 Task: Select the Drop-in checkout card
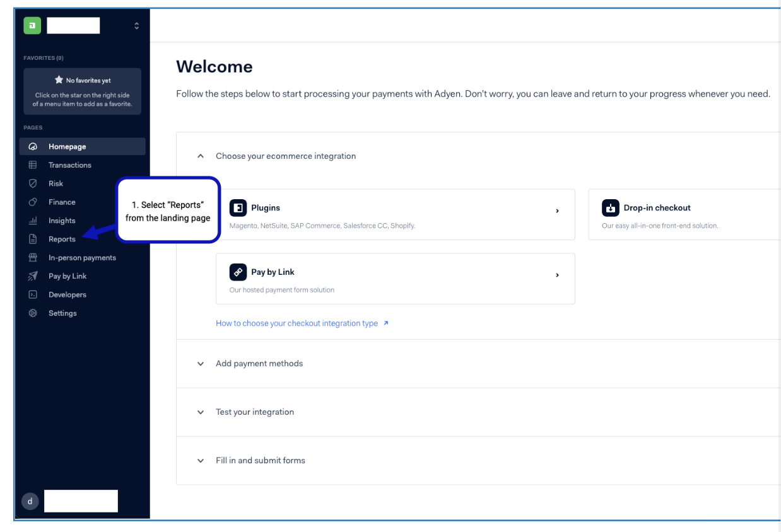(x=684, y=214)
